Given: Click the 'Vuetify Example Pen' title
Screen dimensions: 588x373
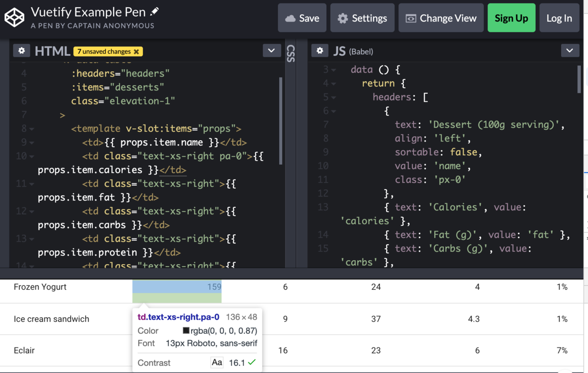Looking at the screenshot, I should pos(88,11).
